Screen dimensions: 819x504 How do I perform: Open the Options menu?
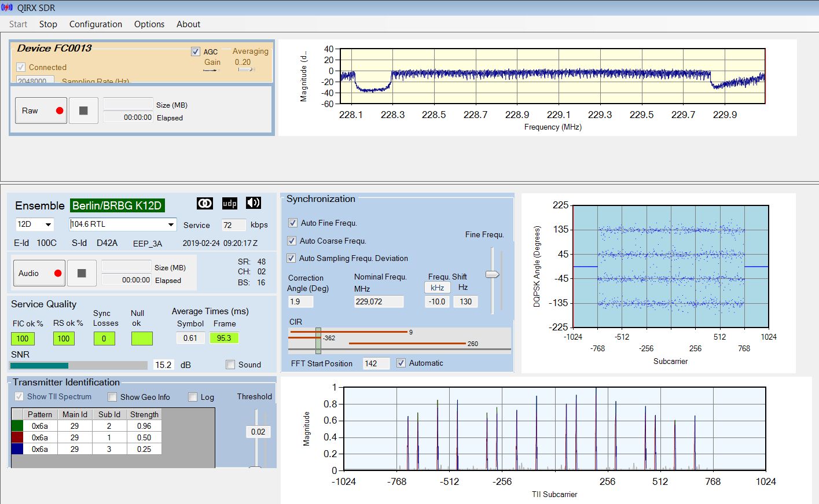[149, 24]
